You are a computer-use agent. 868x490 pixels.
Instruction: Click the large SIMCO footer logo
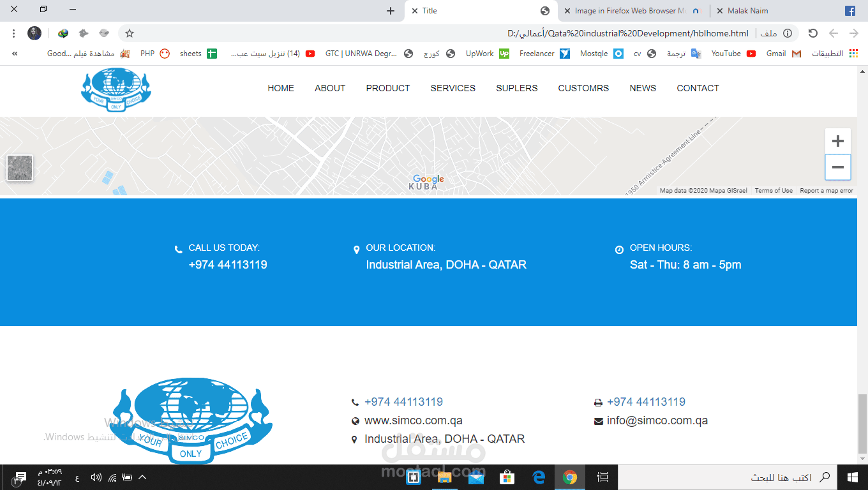pos(191,420)
